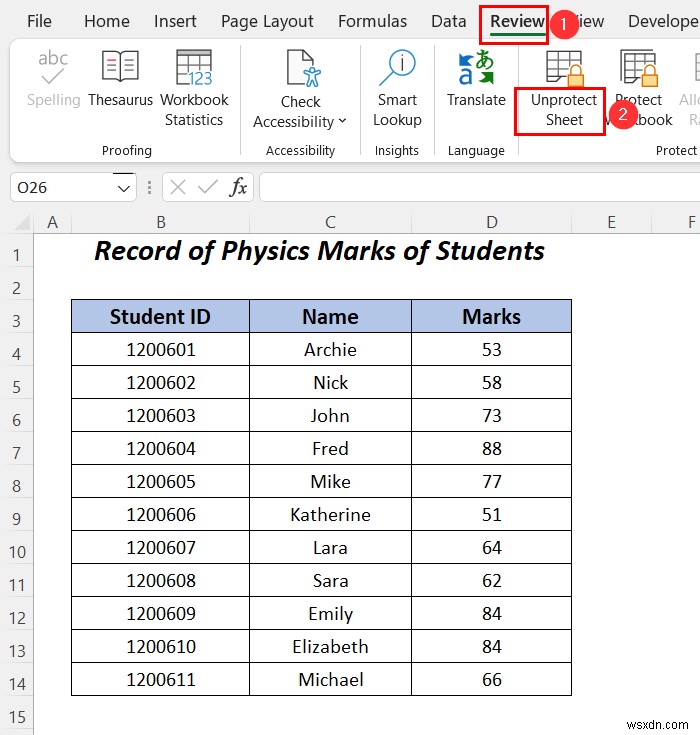Open the Thesaurus tool

click(120, 79)
